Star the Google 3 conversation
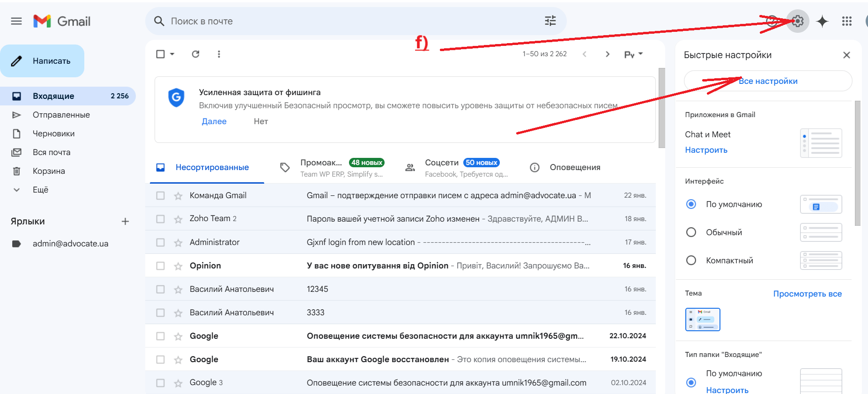 click(178, 383)
